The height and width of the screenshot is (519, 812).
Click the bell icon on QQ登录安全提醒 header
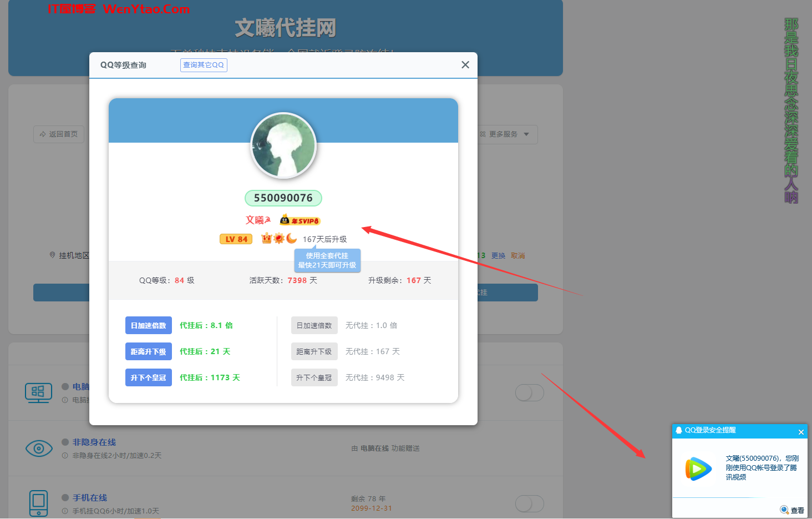(x=679, y=430)
